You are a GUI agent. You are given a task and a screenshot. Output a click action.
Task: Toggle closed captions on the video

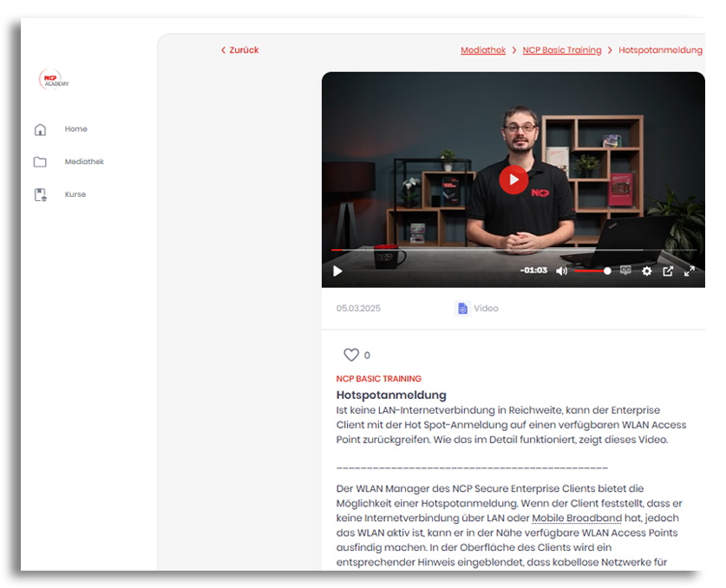click(625, 271)
